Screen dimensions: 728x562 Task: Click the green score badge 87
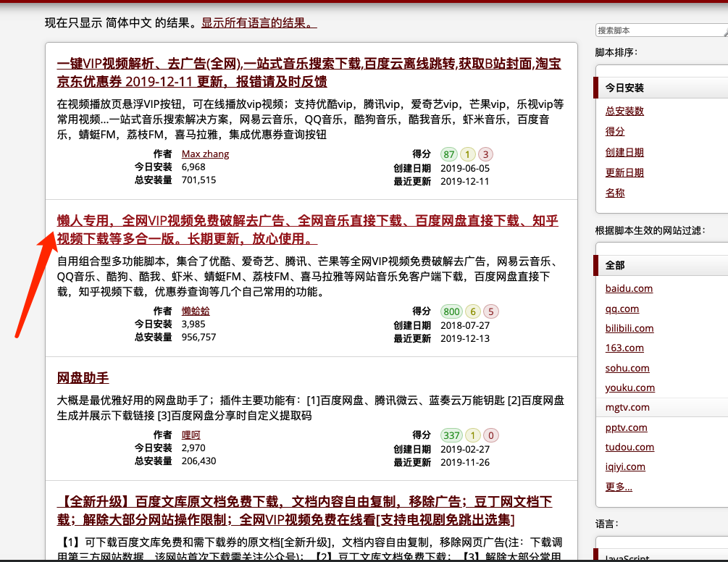tap(449, 154)
